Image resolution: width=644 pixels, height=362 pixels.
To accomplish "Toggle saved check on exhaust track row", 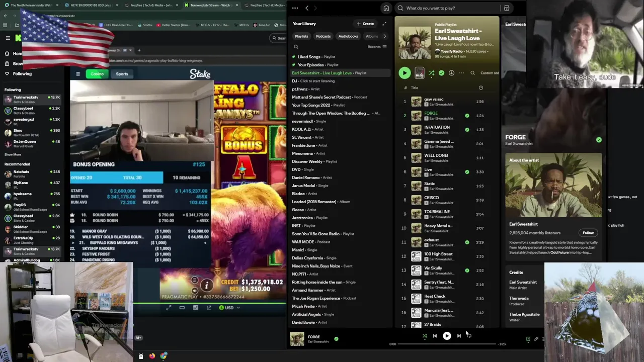I will (467, 242).
